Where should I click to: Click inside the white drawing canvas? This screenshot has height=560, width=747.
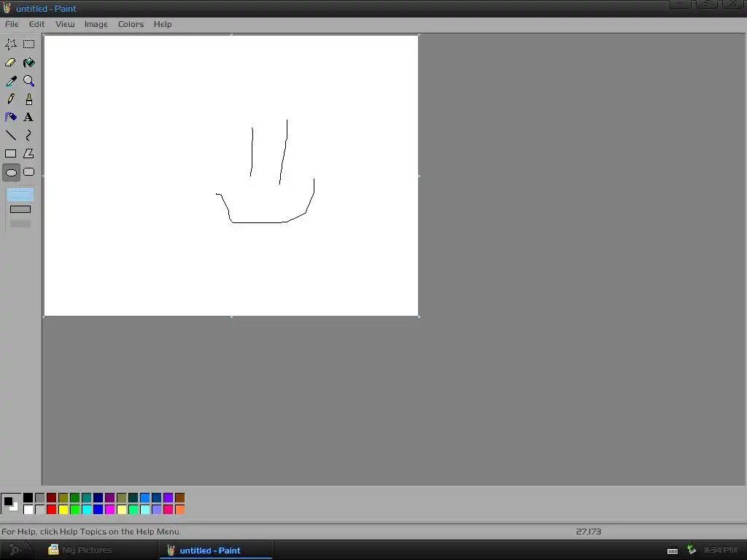[x=231, y=176]
